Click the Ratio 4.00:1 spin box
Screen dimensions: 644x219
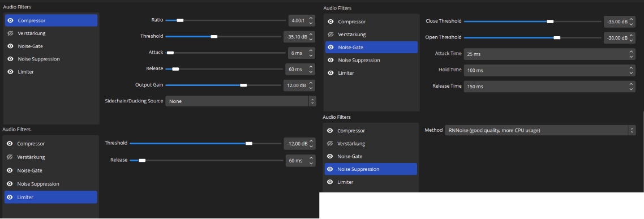coord(302,20)
